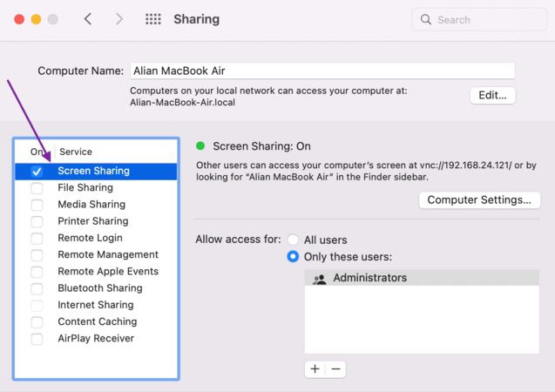Uncheck the Screen Sharing checkbox
Image resolution: width=555 pixels, height=392 pixels.
pos(37,172)
